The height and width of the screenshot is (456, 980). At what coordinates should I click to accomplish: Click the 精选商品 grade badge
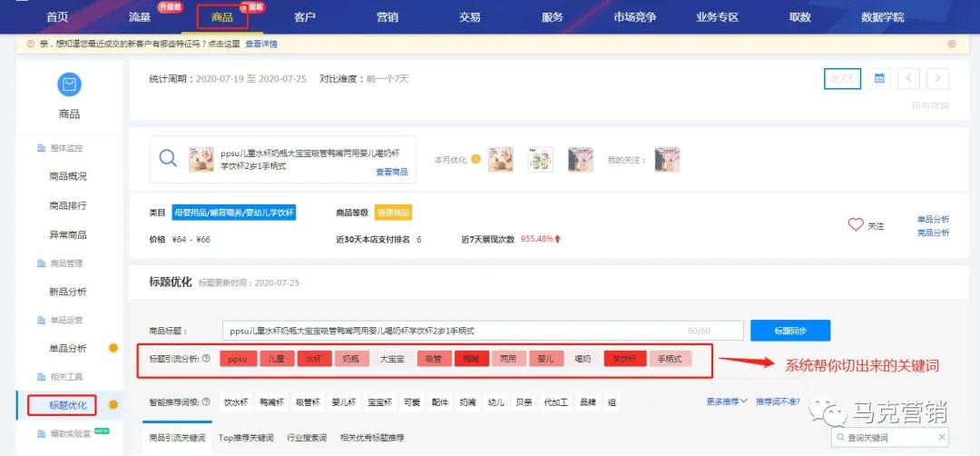(393, 213)
